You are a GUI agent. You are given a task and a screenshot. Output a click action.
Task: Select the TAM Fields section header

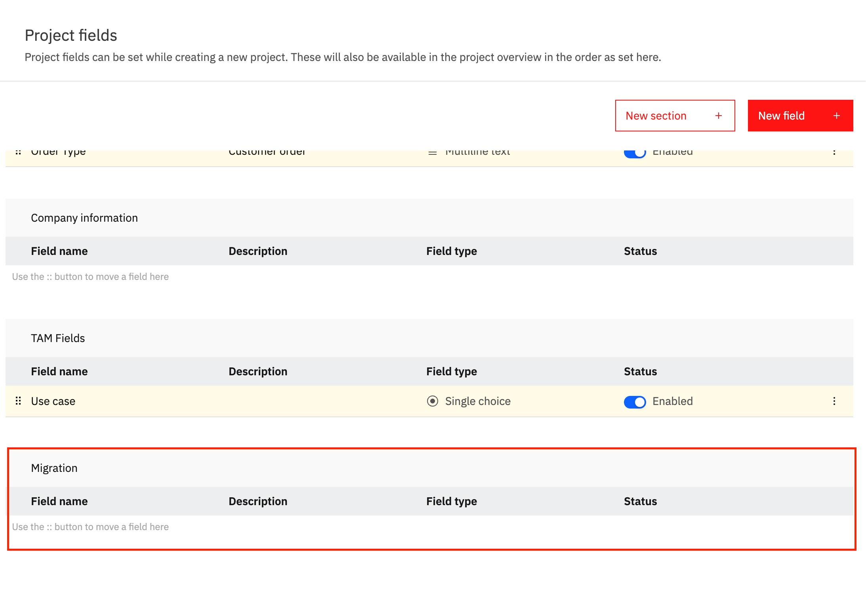[58, 338]
